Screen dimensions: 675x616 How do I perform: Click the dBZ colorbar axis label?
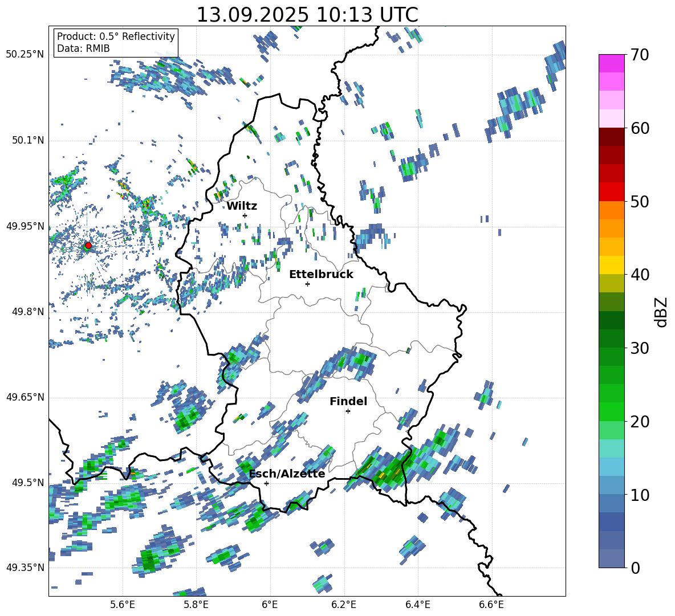662,312
